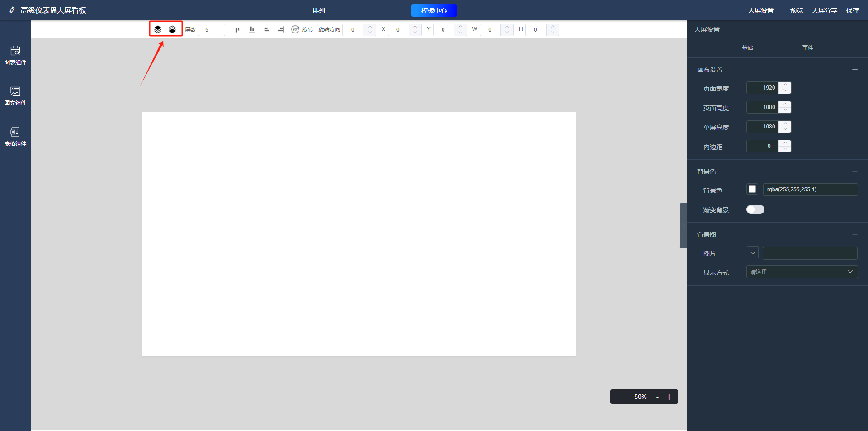Increase the 页面宽度 value
Image resolution: width=868 pixels, height=431 pixels.
click(x=785, y=85)
